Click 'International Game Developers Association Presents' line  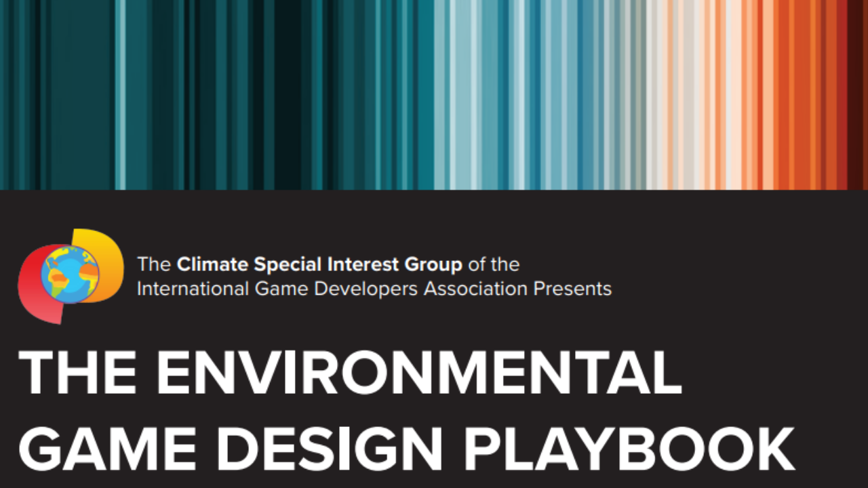point(374,289)
